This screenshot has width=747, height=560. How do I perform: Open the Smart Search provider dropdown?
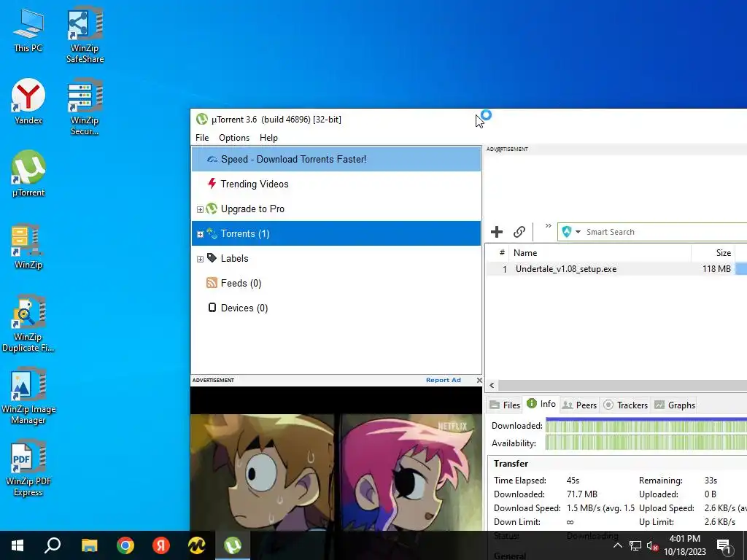[x=578, y=232]
